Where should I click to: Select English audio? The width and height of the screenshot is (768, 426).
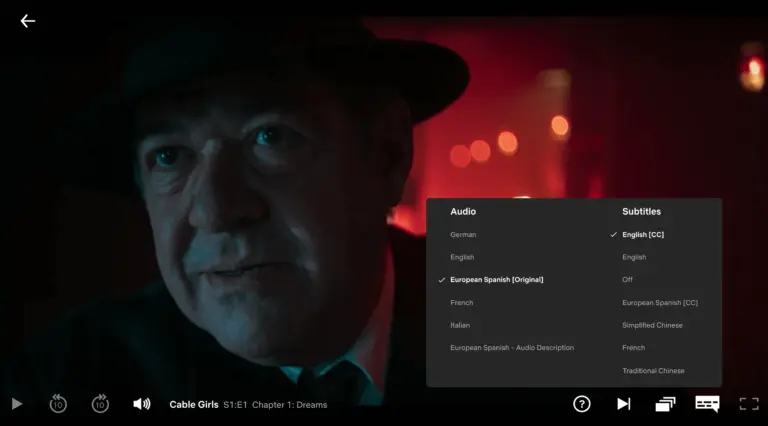[462, 257]
